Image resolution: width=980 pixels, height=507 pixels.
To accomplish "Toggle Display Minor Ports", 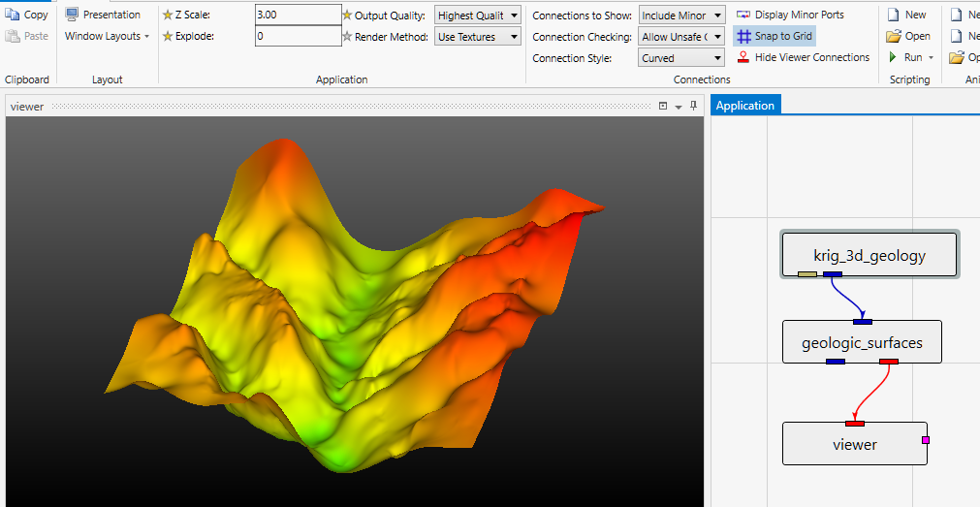I will 789,15.
